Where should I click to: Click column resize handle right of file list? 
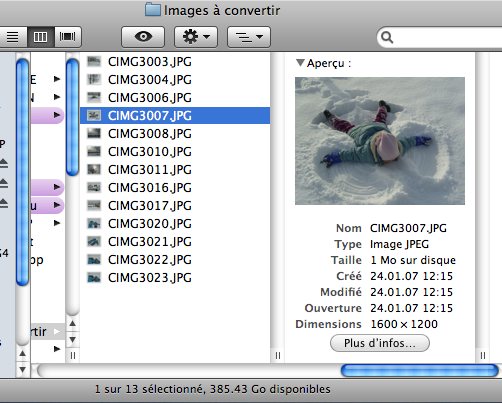278,356
